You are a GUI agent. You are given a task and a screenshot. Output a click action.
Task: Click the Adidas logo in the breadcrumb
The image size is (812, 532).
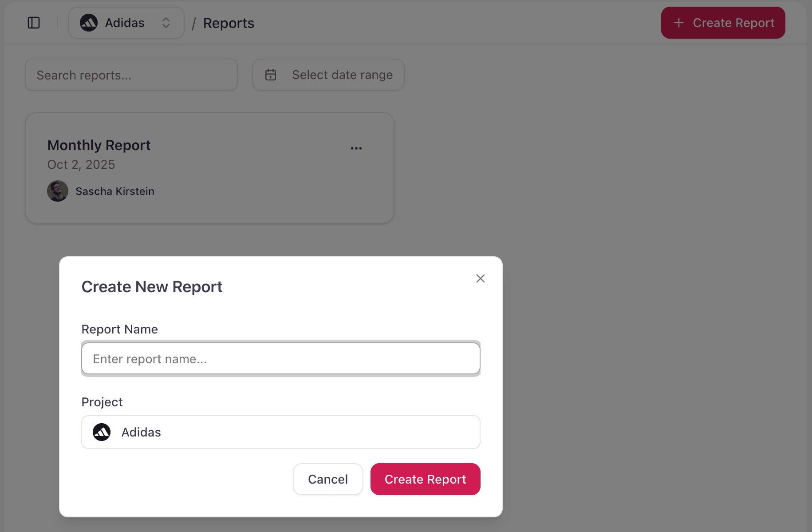(x=89, y=23)
